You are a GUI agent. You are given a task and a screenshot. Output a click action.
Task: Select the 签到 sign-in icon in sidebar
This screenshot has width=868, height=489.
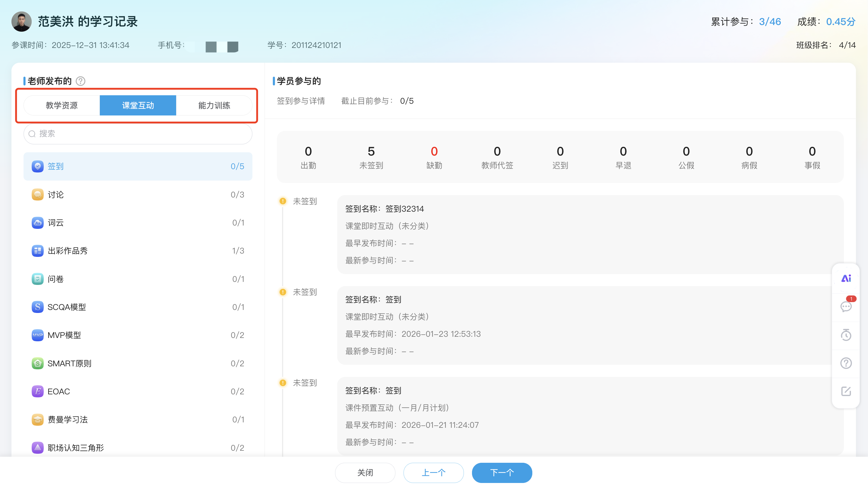click(x=37, y=166)
